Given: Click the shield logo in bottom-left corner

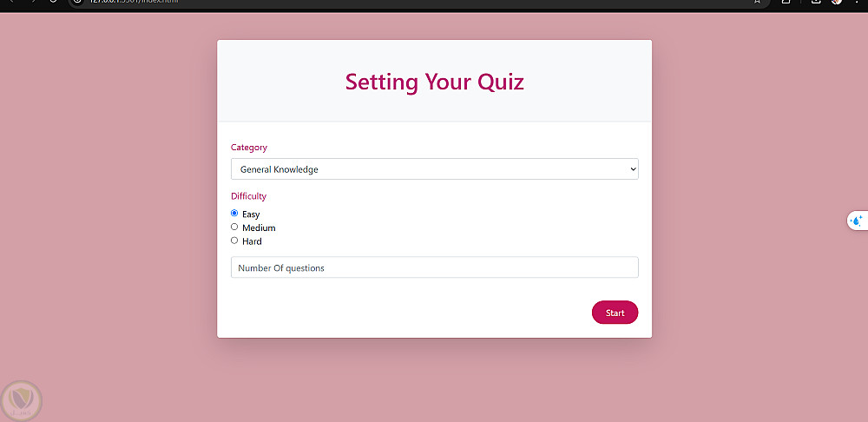Looking at the screenshot, I should click(20, 400).
